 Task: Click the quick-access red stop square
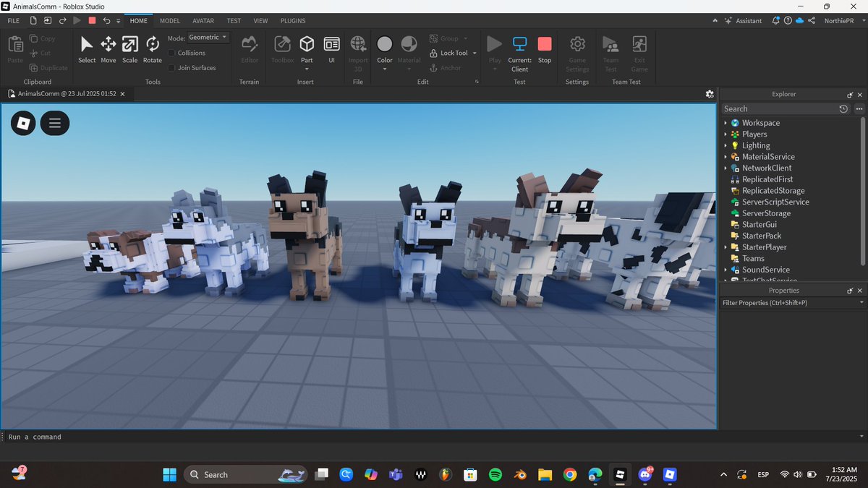point(92,21)
